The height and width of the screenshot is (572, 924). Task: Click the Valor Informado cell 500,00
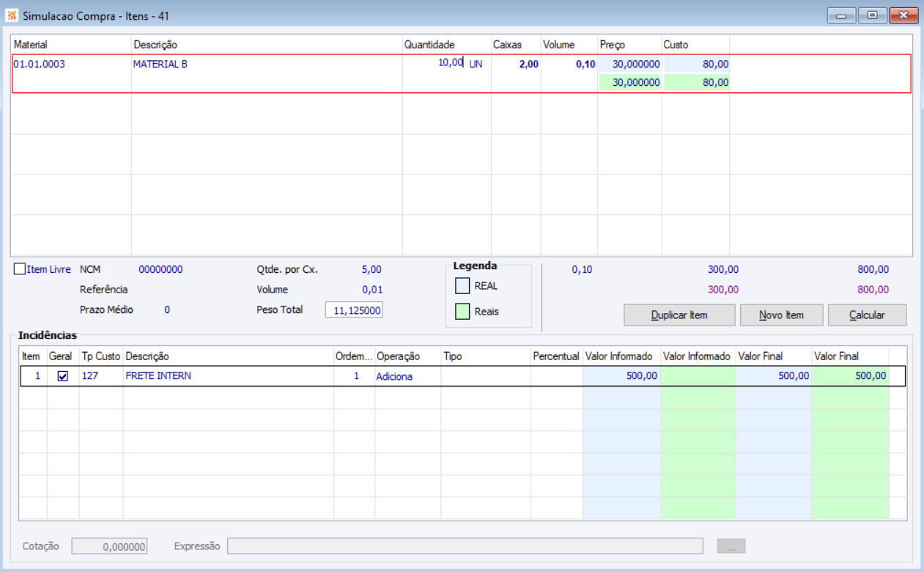[622, 376]
